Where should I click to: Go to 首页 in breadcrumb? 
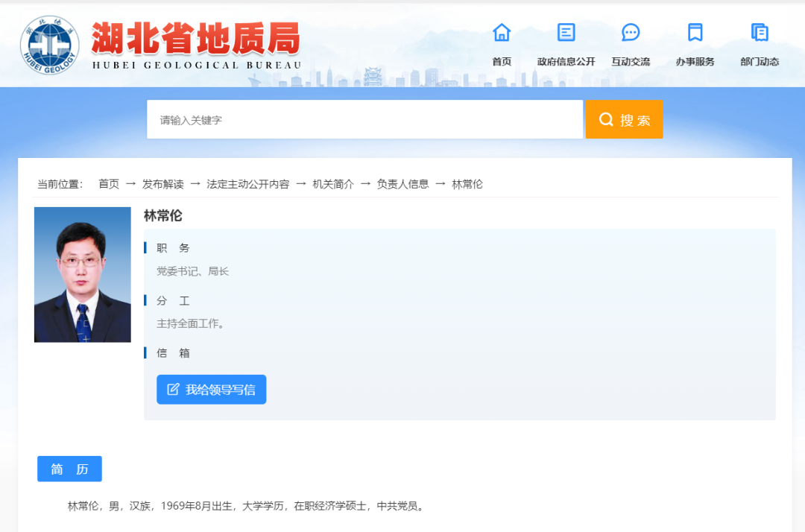click(109, 184)
